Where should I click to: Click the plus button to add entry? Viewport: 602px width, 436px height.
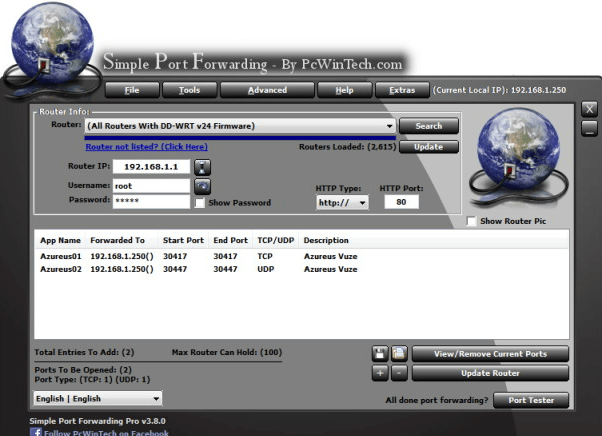pos(380,373)
